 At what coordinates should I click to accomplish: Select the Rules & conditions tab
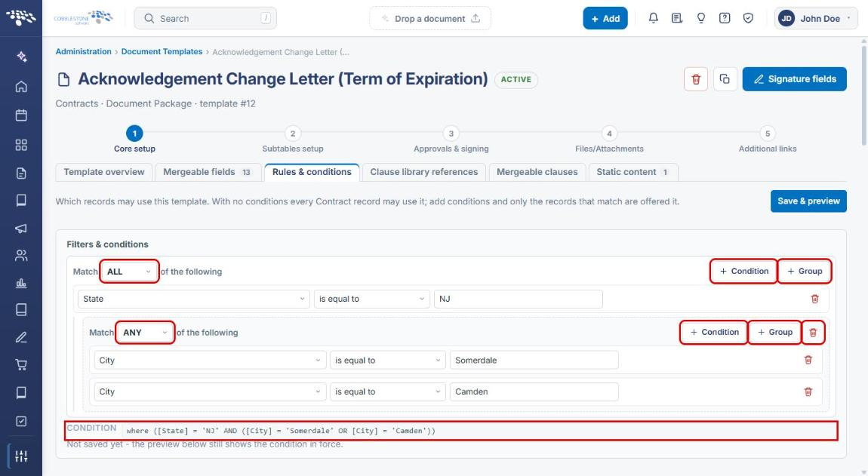312,172
